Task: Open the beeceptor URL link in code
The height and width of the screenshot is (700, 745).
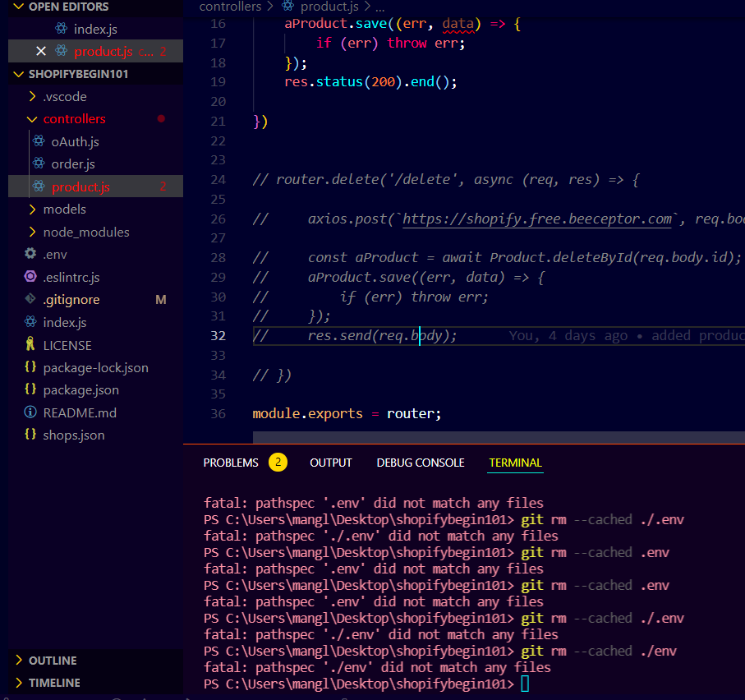Action: (x=537, y=219)
